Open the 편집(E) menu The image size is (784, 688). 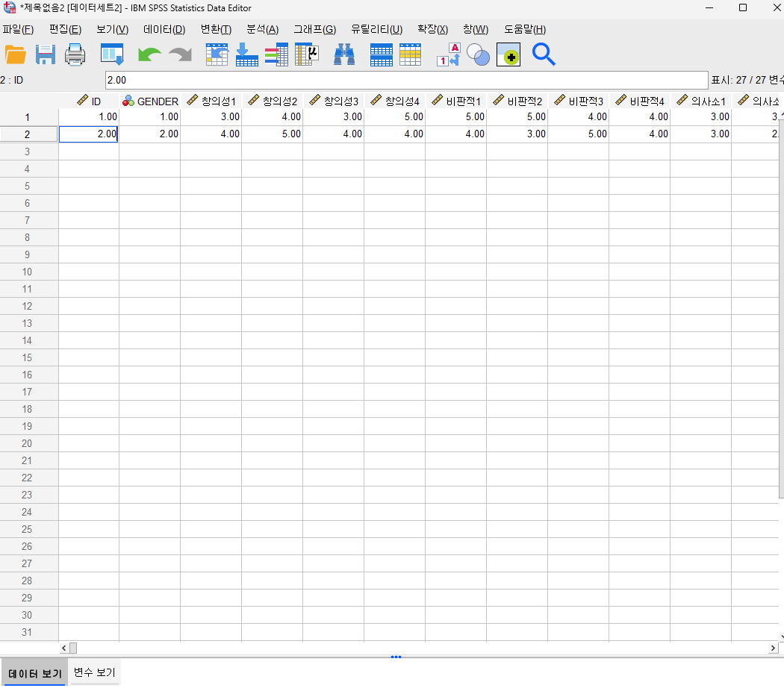(65, 30)
